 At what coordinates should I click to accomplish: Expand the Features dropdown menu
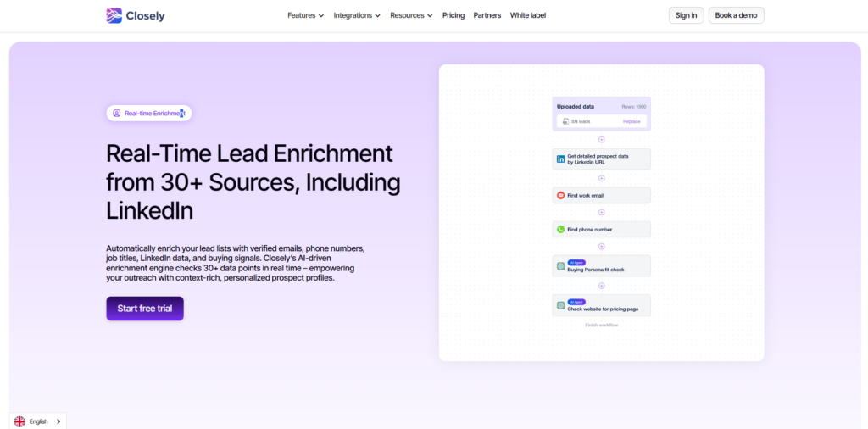tap(305, 15)
